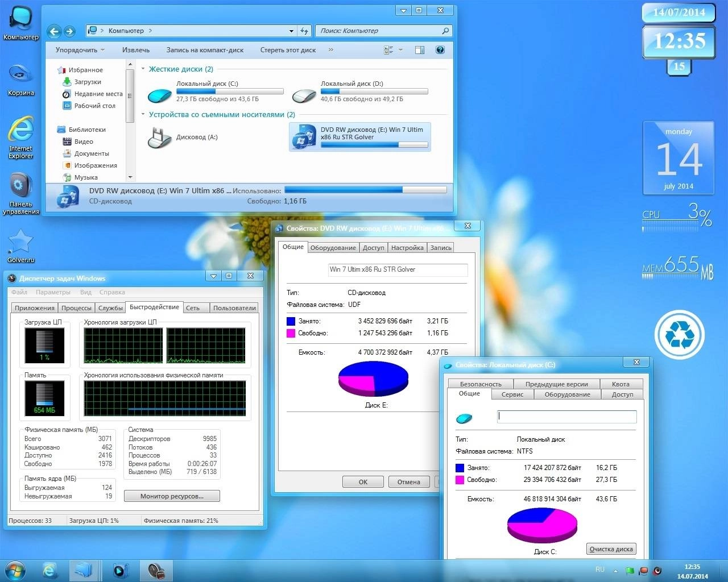Click Отмена in DVD properties dialog
Viewport: 728px width, 582px height.
(408, 481)
